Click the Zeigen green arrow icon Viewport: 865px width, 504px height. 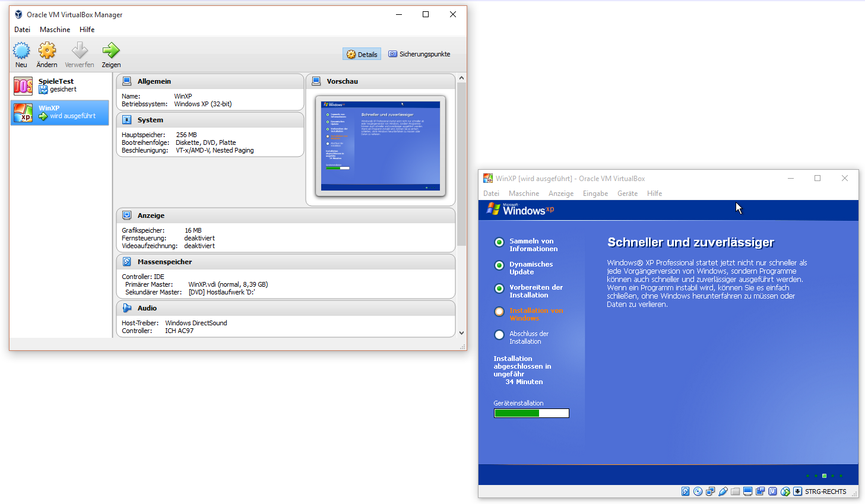[111, 52]
